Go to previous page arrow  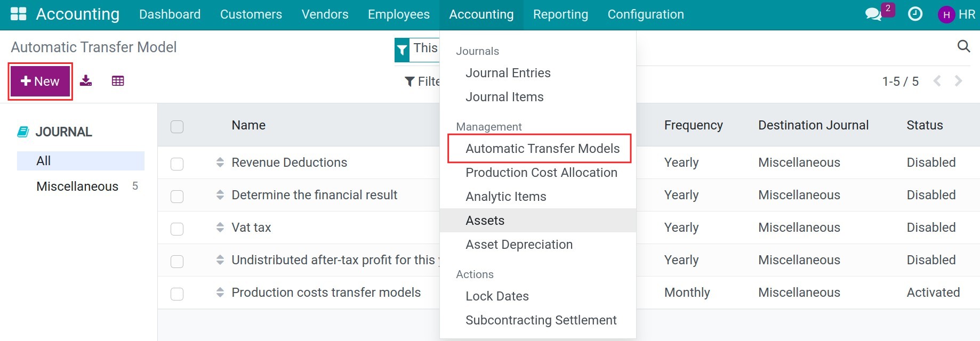[x=937, y=81]
